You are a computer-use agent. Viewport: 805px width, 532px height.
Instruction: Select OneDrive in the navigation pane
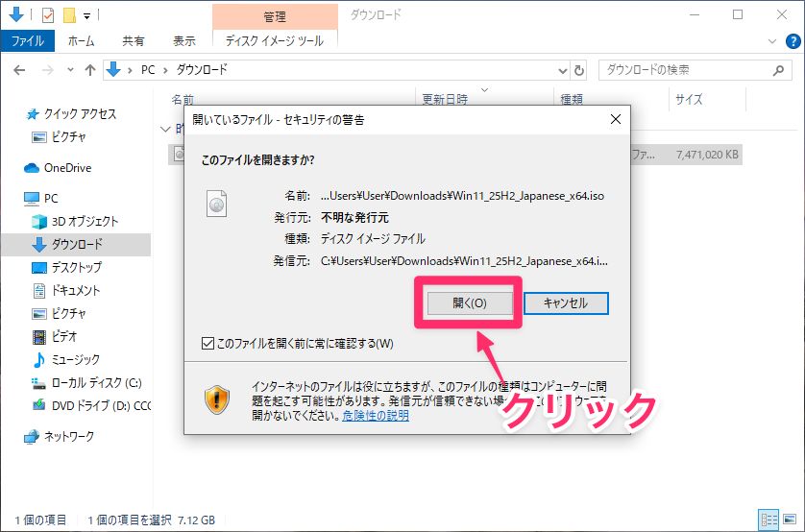click(x=67, y=168)
